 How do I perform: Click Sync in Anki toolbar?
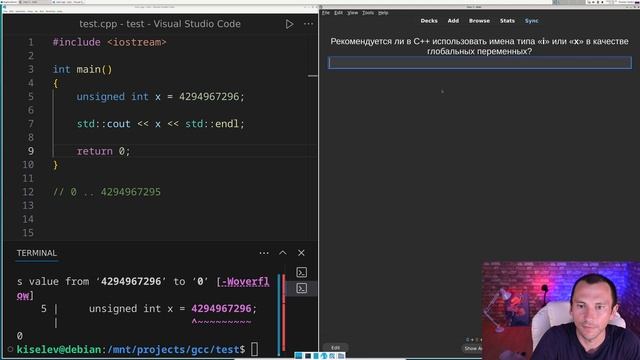point(531,21)
